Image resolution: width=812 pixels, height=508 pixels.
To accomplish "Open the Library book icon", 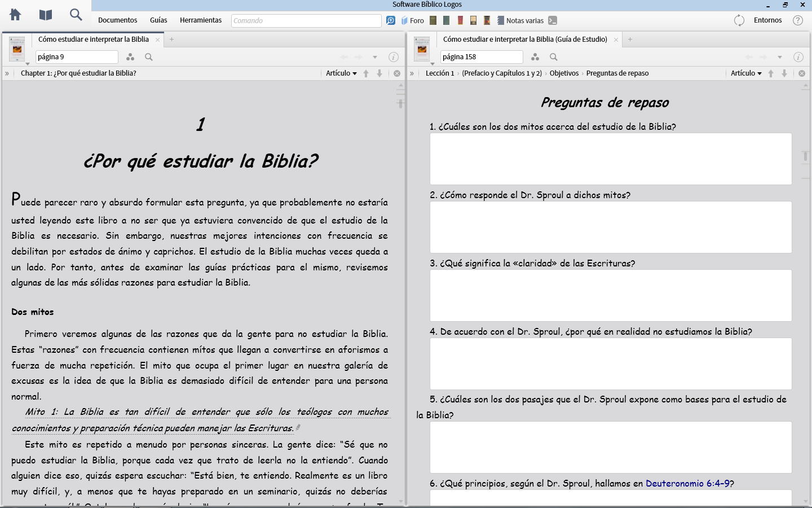I will click(46, 15).
